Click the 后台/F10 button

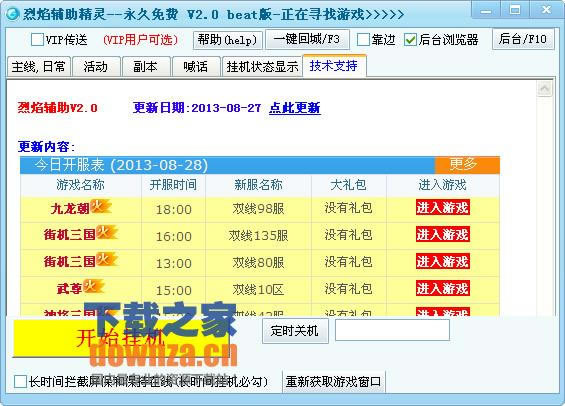523,39
